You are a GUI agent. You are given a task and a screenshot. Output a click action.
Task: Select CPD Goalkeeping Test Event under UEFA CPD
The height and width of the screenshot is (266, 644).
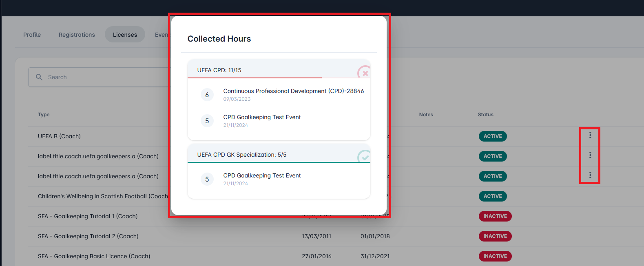[x=262, y=117]
